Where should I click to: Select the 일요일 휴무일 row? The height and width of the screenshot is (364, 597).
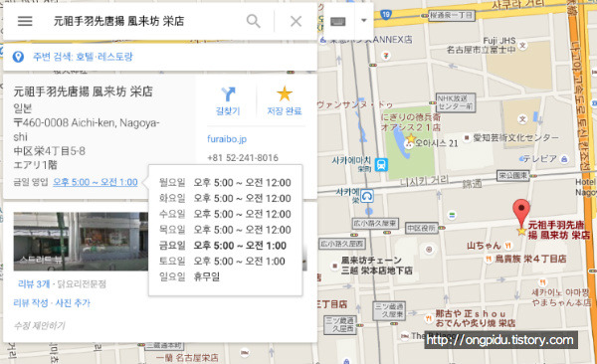(x=189, y=276)
